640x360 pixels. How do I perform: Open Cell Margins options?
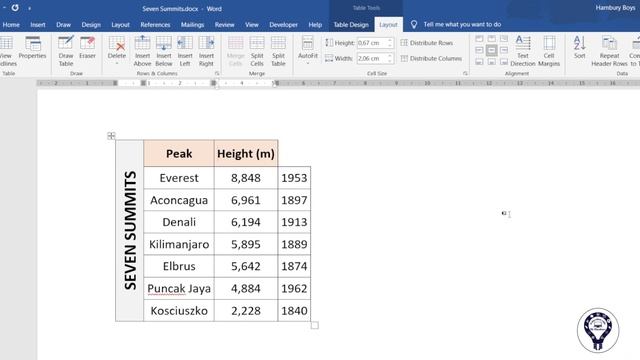tap(549, 51)
